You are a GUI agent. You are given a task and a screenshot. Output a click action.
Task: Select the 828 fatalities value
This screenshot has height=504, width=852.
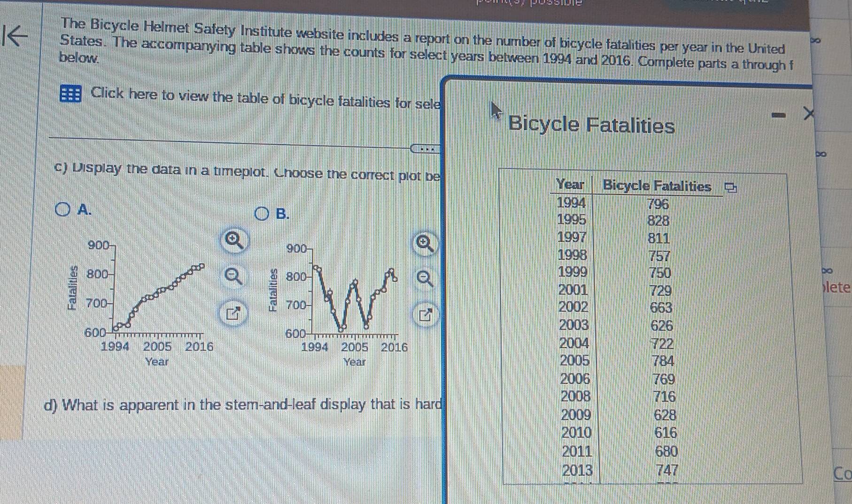(x=658, y=221)
